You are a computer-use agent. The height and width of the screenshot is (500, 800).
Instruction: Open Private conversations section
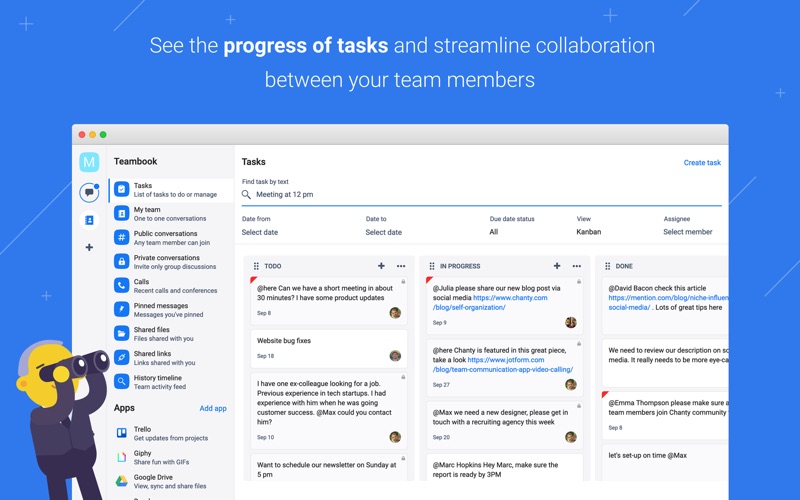coord(171,262)
